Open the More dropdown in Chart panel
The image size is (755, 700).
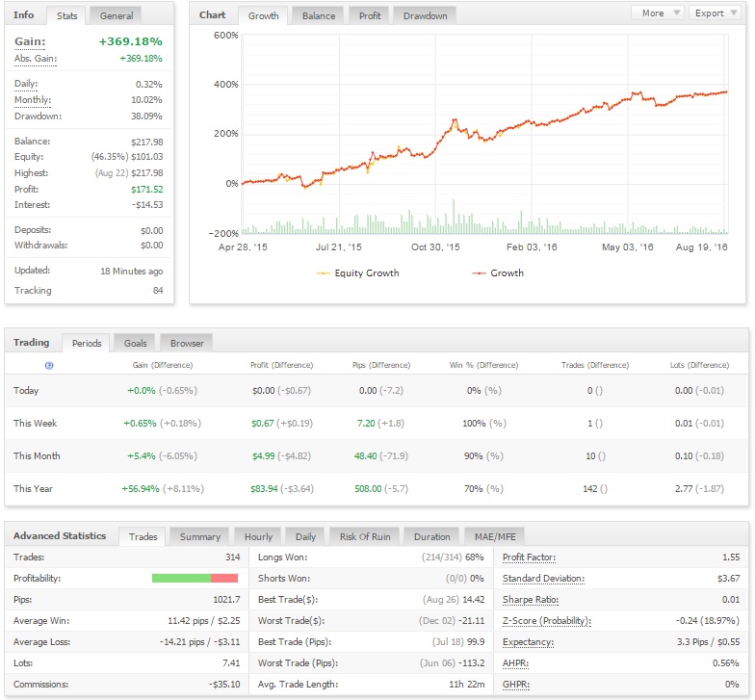pyautogui.click(x=659, y=13)
